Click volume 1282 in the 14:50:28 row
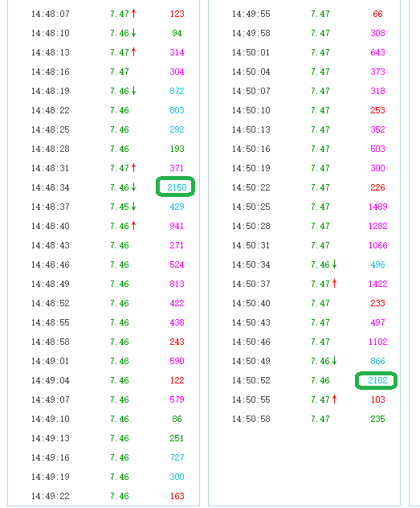The width and height of the screenshot is (420, 508). click(377, 226)
